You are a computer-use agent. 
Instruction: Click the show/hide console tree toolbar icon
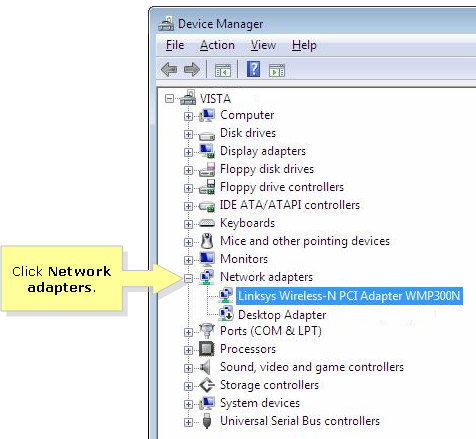pyautogui.click(x=223, y=70)
